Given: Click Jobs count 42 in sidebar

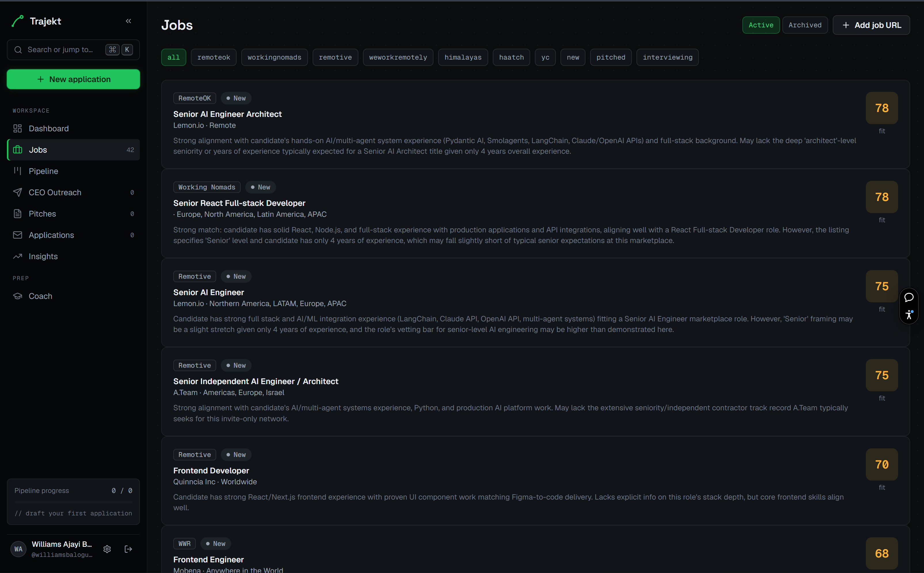Looking at the screenshot, I should pyautogui.click(x=130, y=150).
